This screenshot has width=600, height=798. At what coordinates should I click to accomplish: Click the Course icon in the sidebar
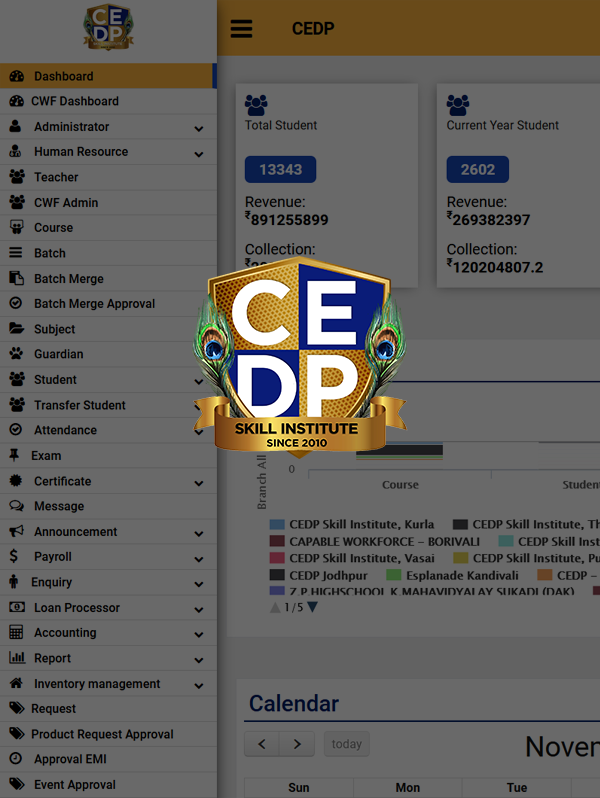(x=16, y=227)
